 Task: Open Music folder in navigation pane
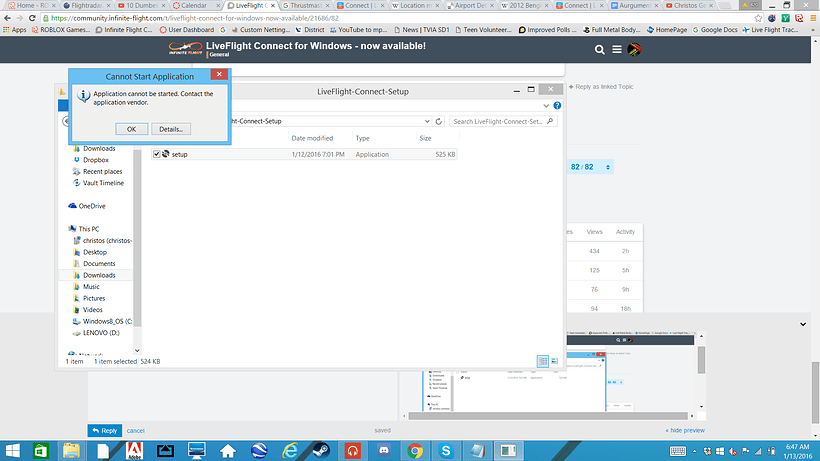(91, 286)
